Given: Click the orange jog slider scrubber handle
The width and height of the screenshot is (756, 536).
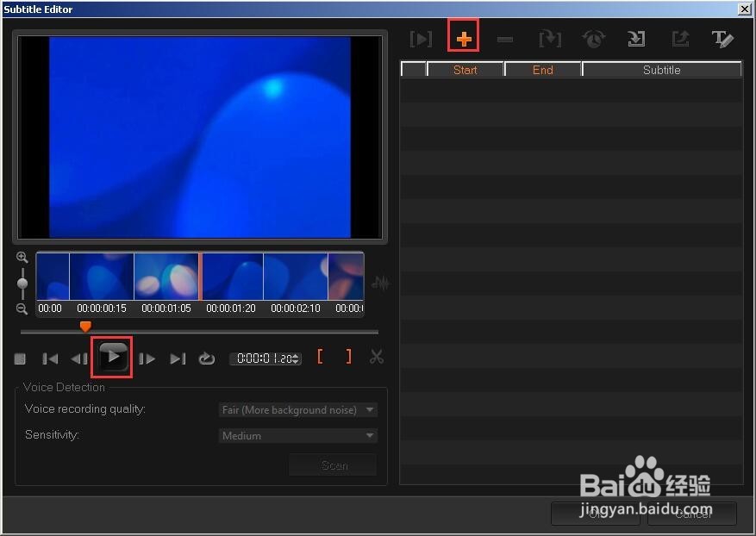Looking at the screenshot, I should pos(85,327).
